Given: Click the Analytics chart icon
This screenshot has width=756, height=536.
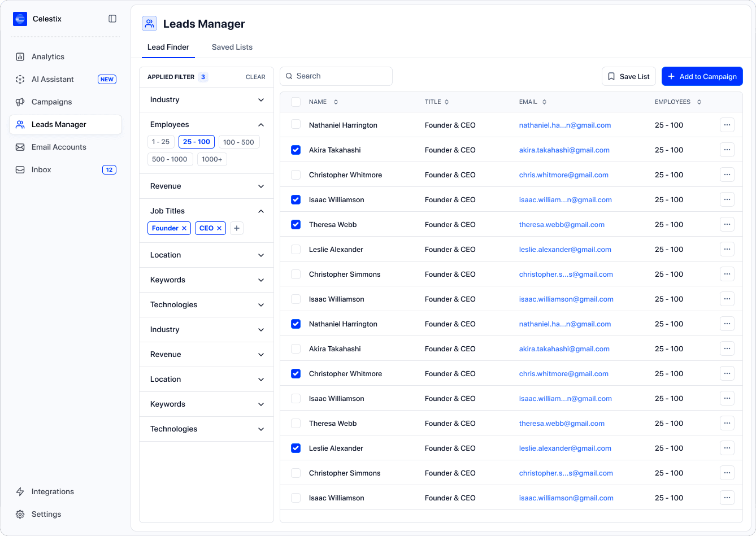Looking at the screenshot, I should pyautogui.click(x=20, y=56).
